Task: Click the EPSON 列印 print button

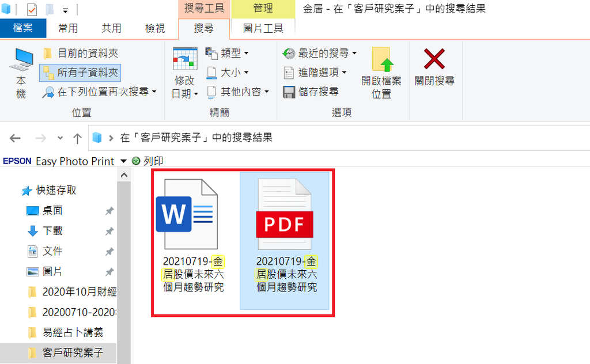Action: click(147, 161)
